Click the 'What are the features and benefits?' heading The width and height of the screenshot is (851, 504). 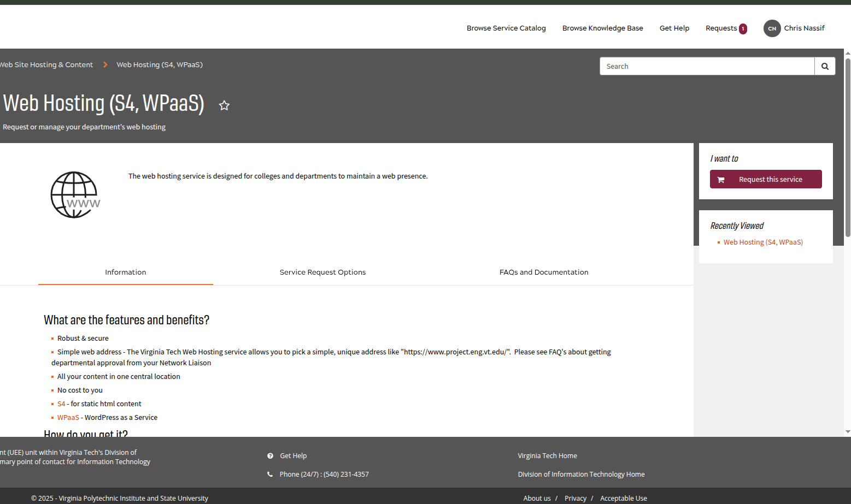pos(126,320)
